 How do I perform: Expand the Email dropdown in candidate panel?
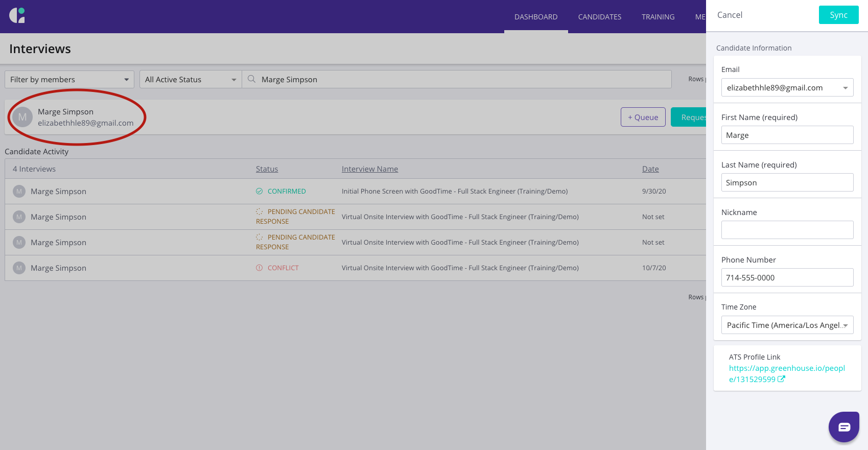(845, 88)
